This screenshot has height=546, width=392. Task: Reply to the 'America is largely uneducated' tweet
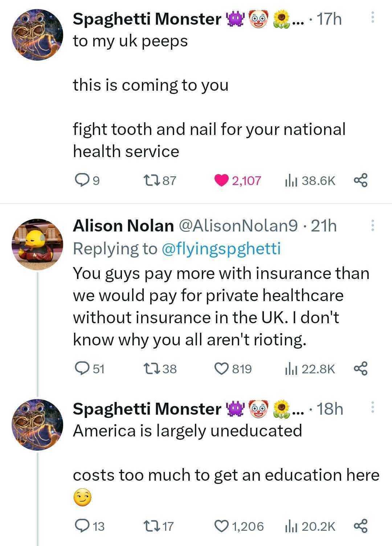click(81, 526)
